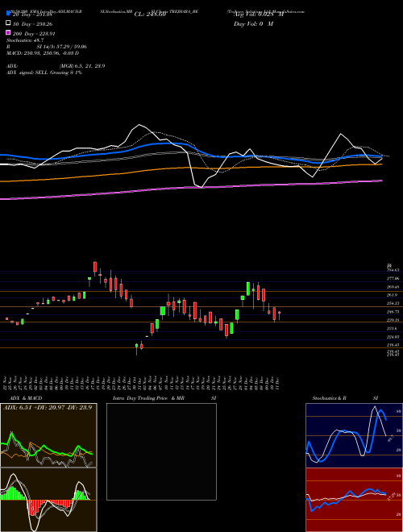Click the 'MACD: 250.93, 250.96' readout line
The width and height of the screenshot is (403, 532).
tap(43, 53)
